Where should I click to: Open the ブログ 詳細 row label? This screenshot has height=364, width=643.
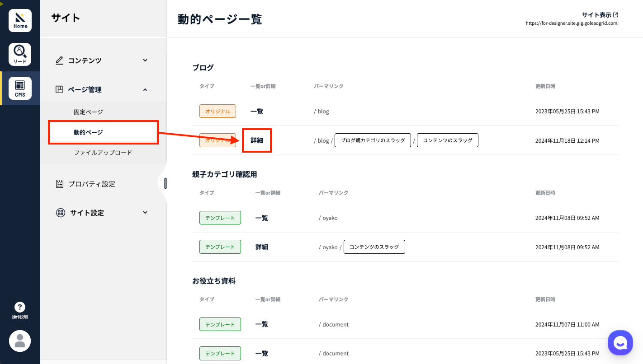tap(257, 140)
